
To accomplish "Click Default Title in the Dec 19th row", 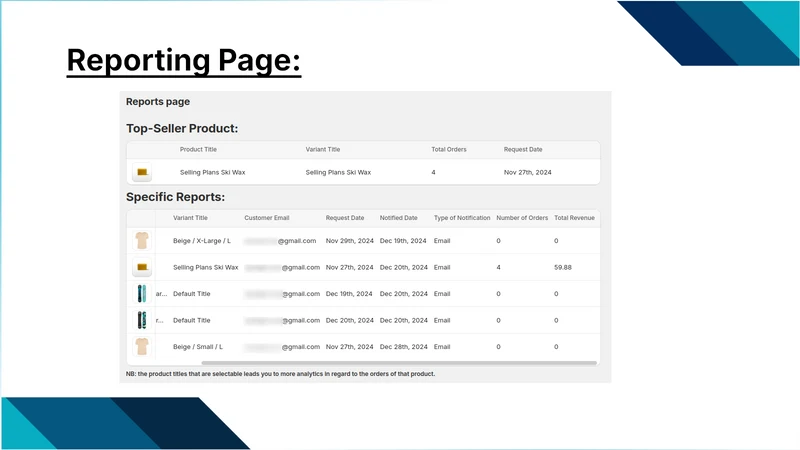I will [191, 294].
